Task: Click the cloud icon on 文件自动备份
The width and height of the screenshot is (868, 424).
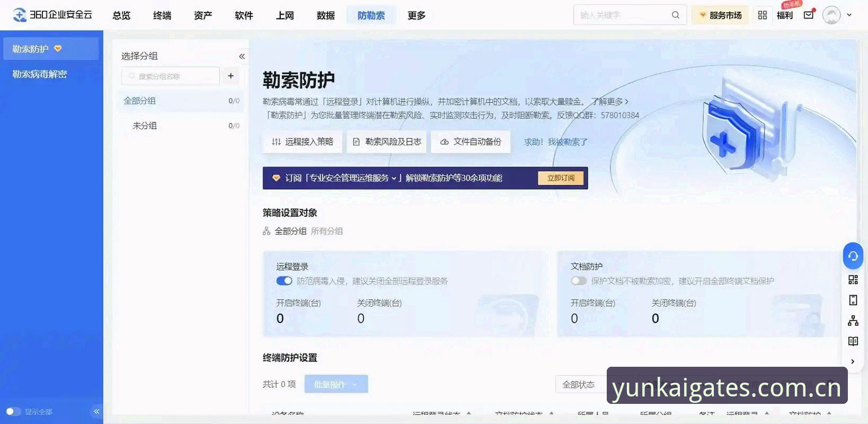Action: tap(444, 142)
